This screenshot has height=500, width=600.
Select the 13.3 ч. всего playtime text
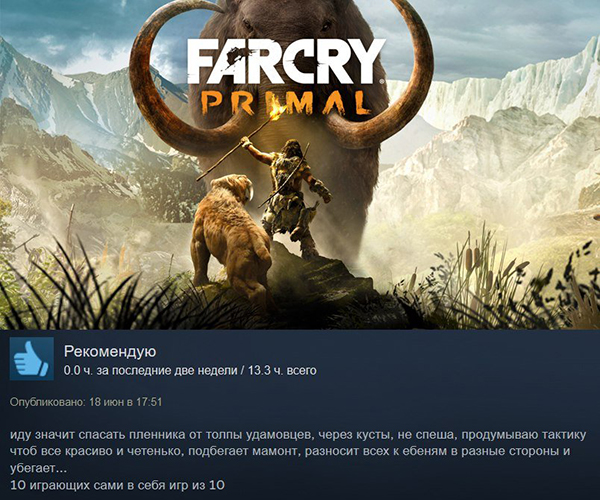click(282, 370)
